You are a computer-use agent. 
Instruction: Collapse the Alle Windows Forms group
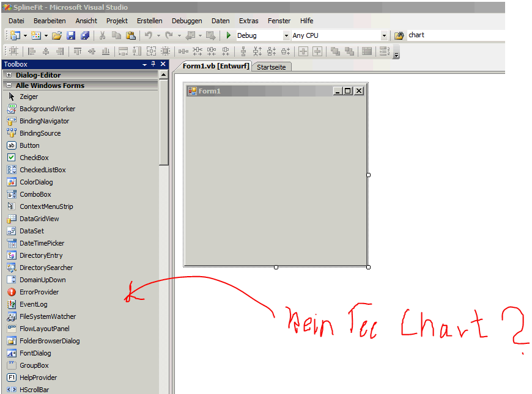click(x=9, y=86)
